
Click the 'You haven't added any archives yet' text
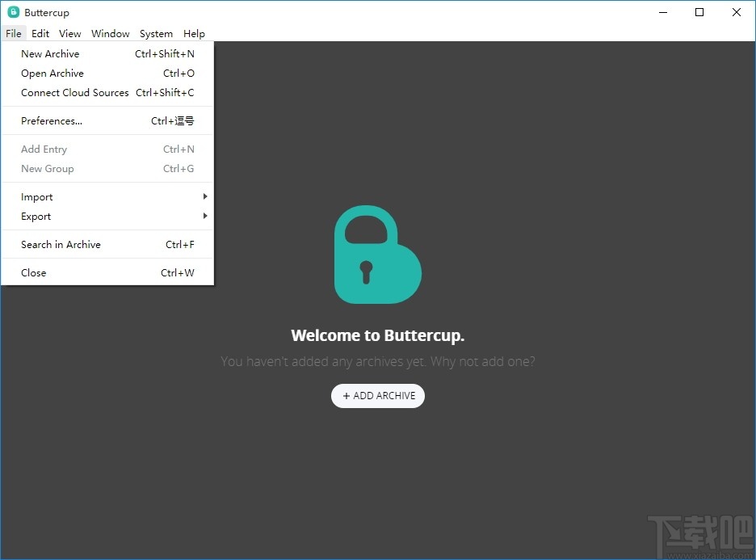click(x=377, y=361)
